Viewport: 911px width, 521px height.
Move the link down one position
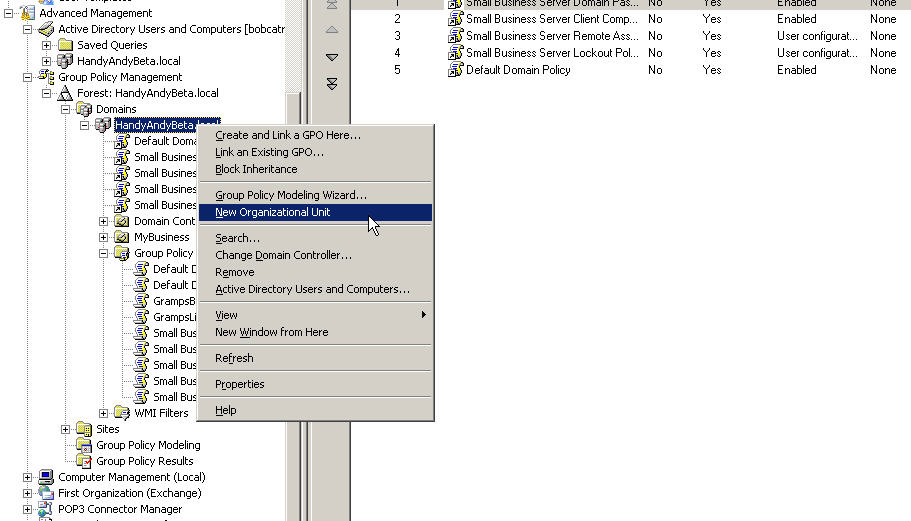click(x=332, y=57)
